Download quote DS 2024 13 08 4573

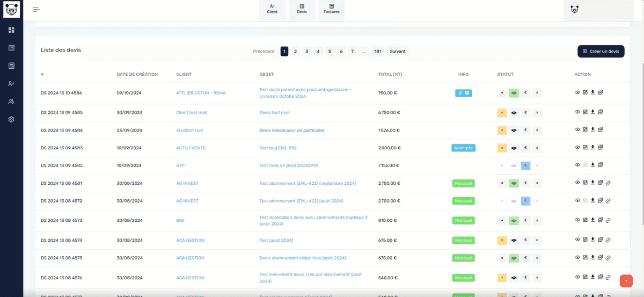pos(592,220)
